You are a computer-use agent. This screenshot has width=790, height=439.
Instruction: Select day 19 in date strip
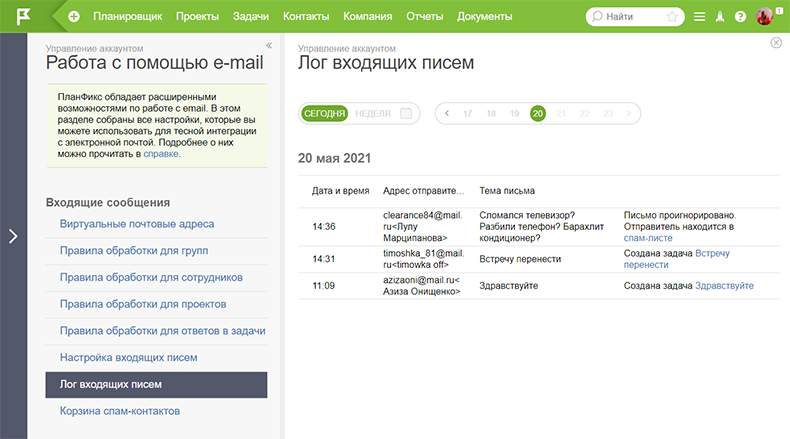pyautogui.click(x=514, y=113)
